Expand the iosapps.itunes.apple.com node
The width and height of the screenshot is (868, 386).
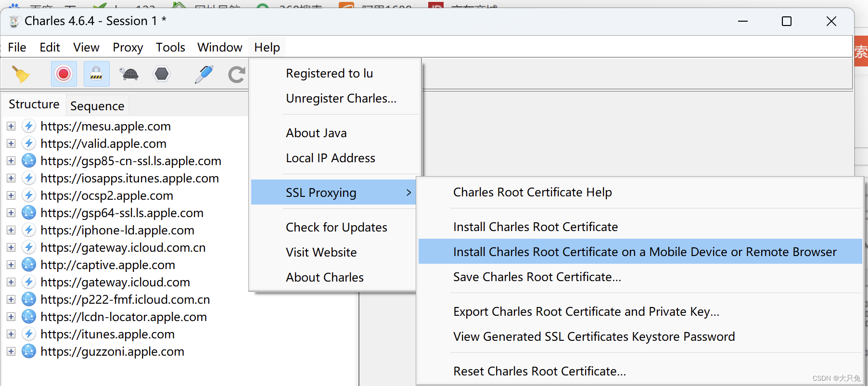tap(11, 178)
